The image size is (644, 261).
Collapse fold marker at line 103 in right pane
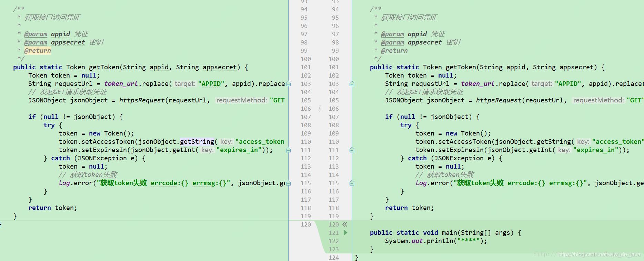click(352, 84)
